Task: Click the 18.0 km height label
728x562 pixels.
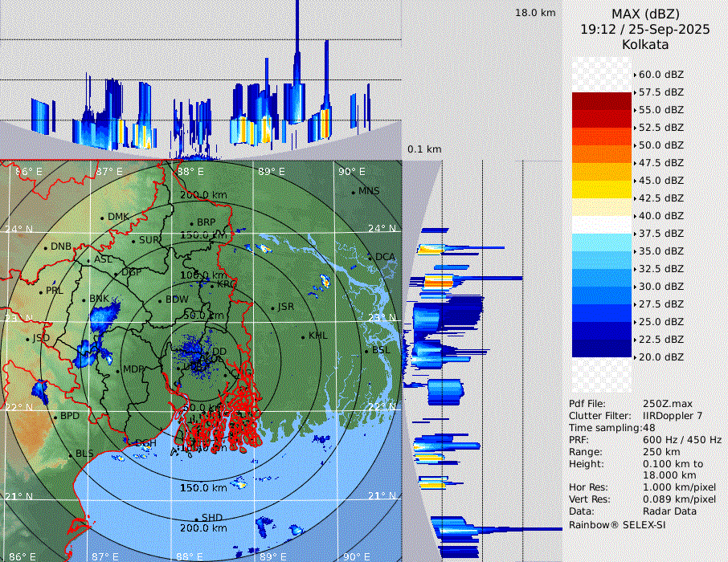Action: (x=535, y=13)
